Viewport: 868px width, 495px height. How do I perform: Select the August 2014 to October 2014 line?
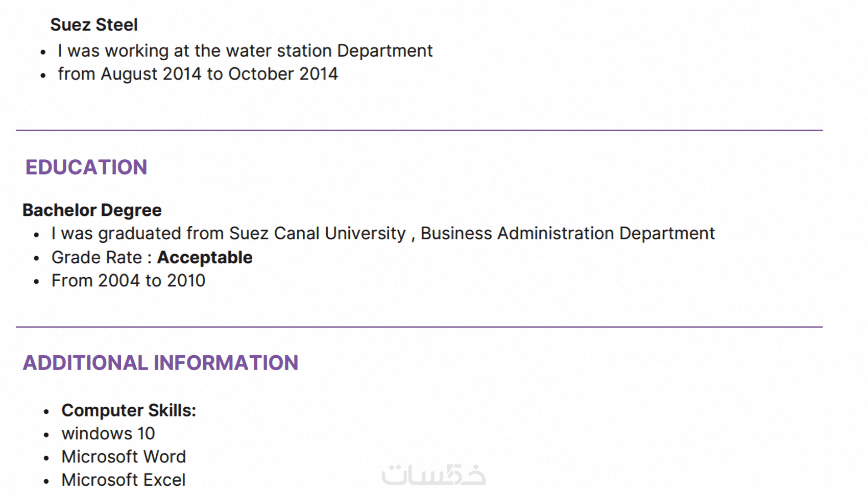coord(198,74)
